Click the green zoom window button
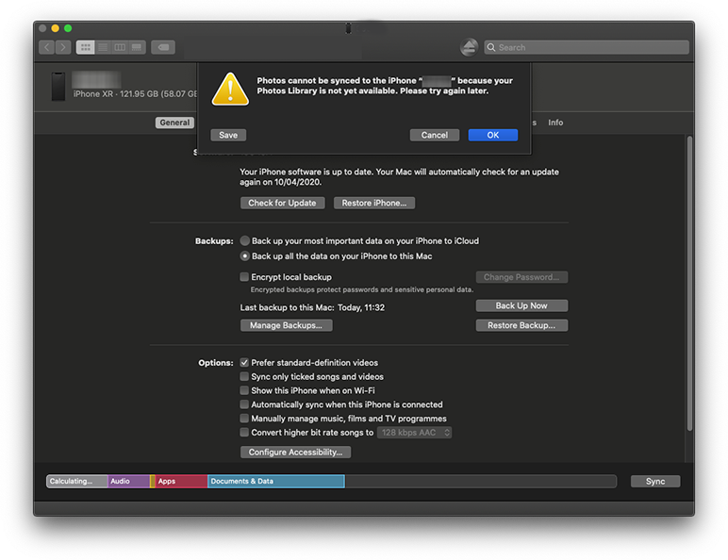728x560 pixels. pyautogui.click(x=68, y=28)
